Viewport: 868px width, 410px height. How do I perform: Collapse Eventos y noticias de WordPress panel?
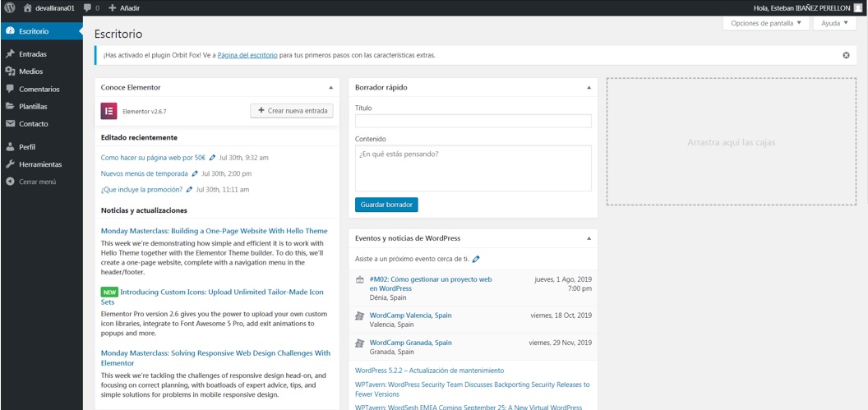click(589, 238)
